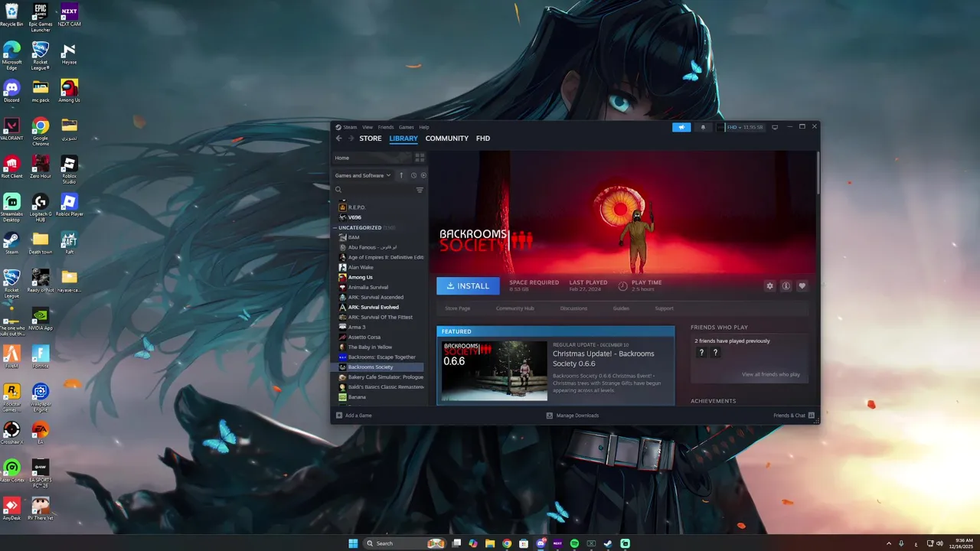Add Backrooms Society to favorites heart

(x=802, y=285)
